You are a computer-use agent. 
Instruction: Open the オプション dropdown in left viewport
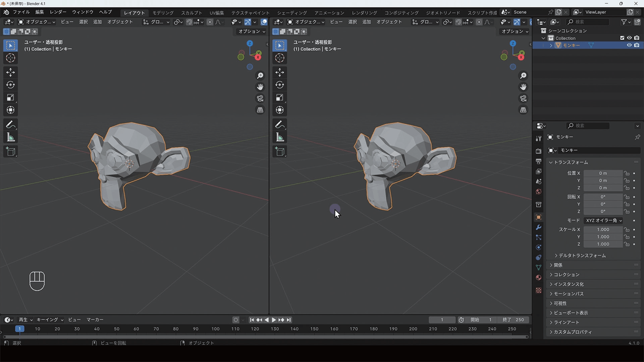(252, 31)
